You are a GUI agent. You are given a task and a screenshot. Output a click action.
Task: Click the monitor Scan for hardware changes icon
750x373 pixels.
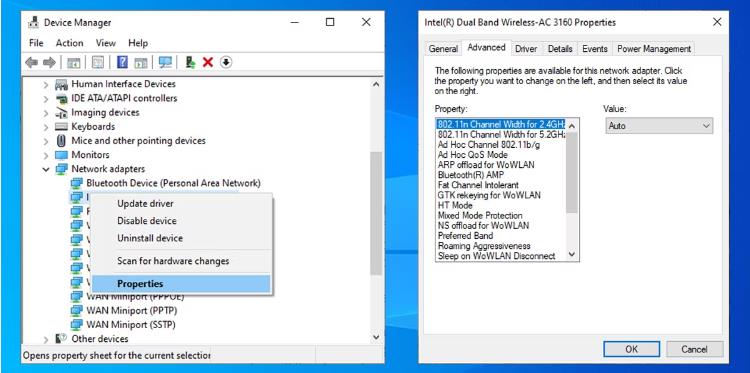pos(165,62)
